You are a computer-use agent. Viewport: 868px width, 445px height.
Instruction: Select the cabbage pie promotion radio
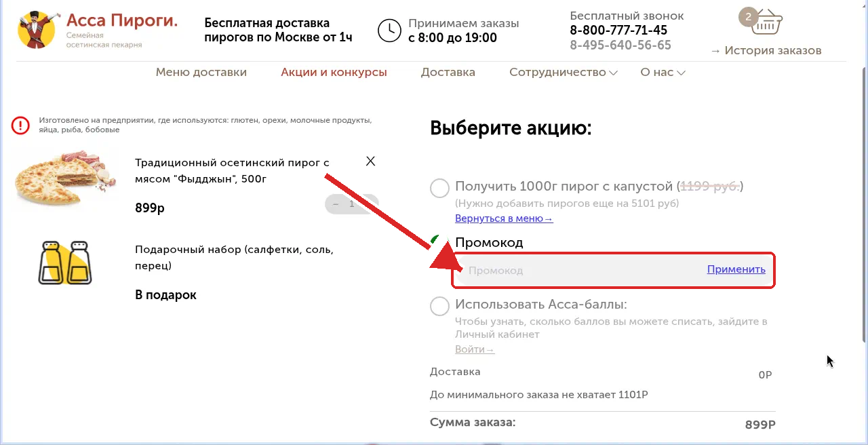click(440, 188)
